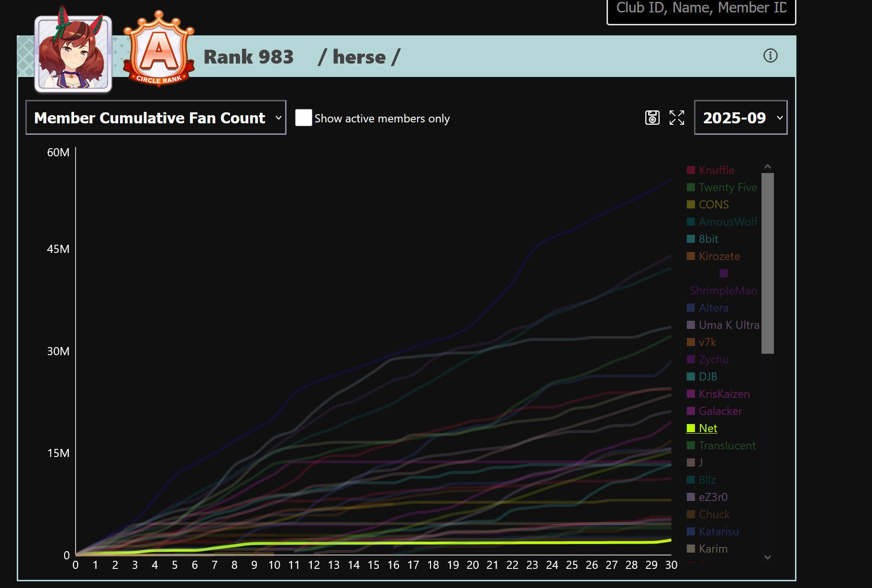Select the eZ3r0 legend entry
The height and width of the screenshot is (588, 872).
coord(707,497)
